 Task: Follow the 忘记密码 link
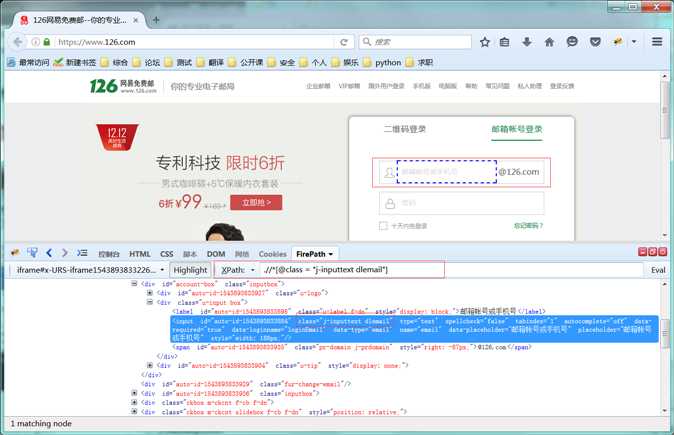(x=528, y=226)
